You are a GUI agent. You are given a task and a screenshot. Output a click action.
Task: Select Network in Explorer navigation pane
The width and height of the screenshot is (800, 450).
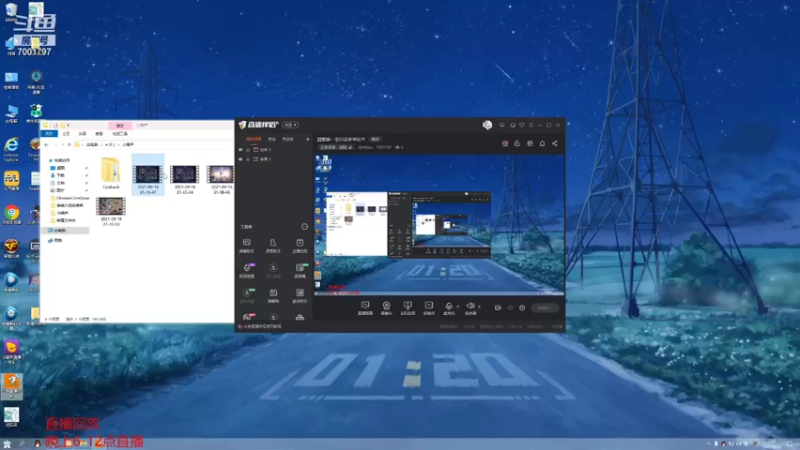[x=55, y=240]
